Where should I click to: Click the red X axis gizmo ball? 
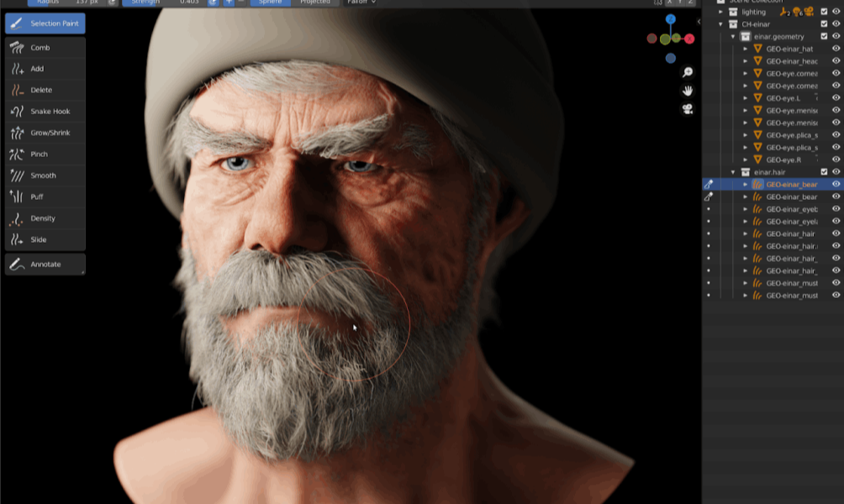pyautogui.click(x=689, y=39)
